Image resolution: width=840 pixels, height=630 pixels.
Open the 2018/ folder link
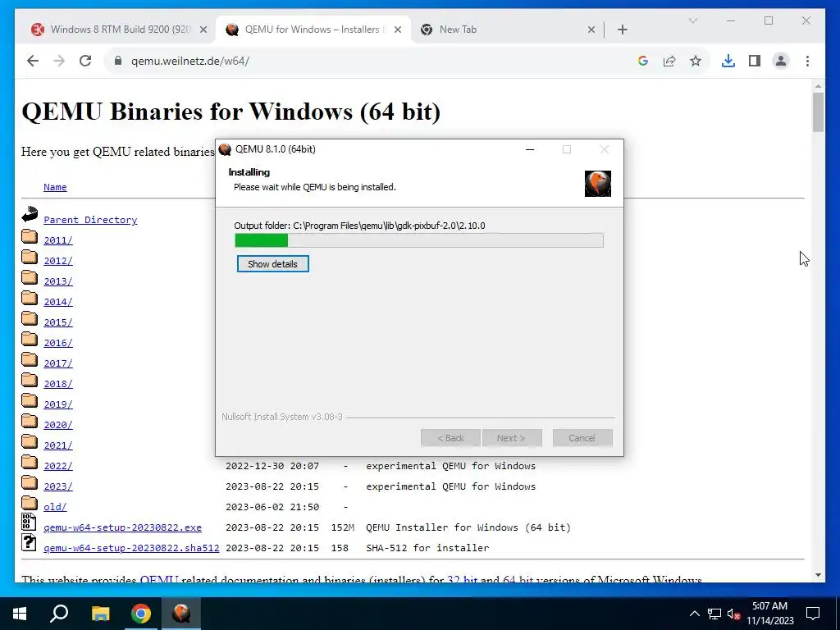point(58,384)
